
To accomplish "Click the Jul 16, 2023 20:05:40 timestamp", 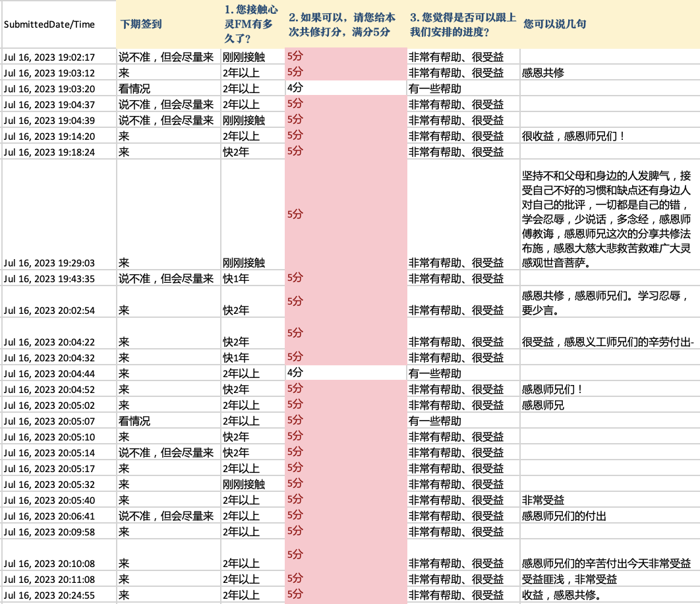I will [49, 500].
